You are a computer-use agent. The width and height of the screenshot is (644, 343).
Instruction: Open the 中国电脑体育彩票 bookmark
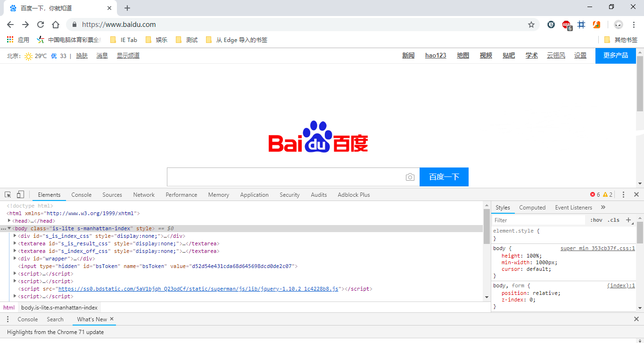[x=68, y=40]
